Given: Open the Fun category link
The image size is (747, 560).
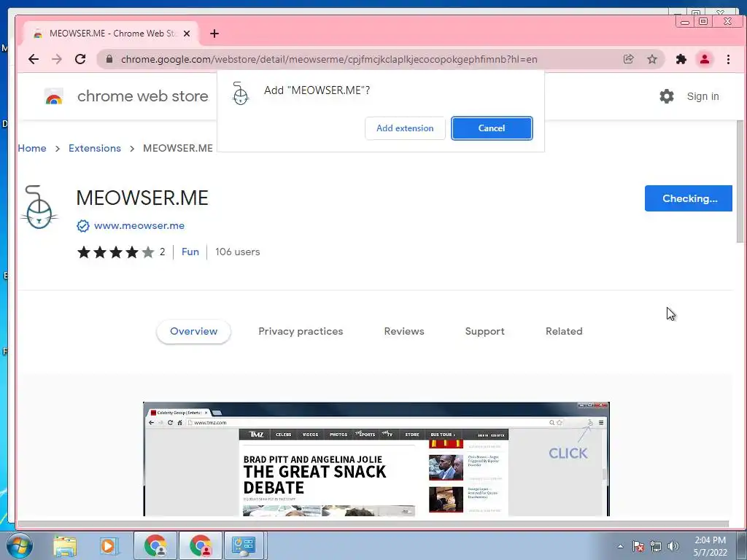Looking at the screenshot, I should point(190,252).
